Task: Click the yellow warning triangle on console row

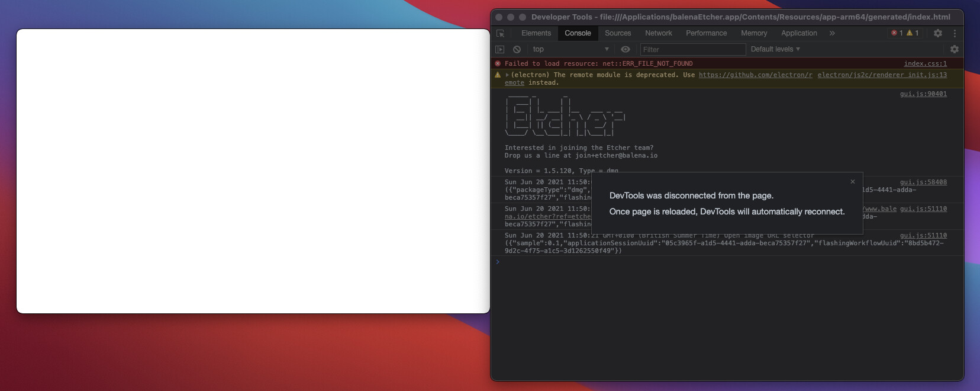Action: click(498, 75)
